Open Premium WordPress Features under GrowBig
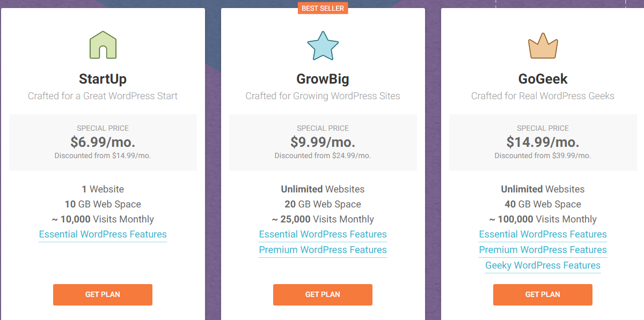The image size is (644, 320). [323, 250]
